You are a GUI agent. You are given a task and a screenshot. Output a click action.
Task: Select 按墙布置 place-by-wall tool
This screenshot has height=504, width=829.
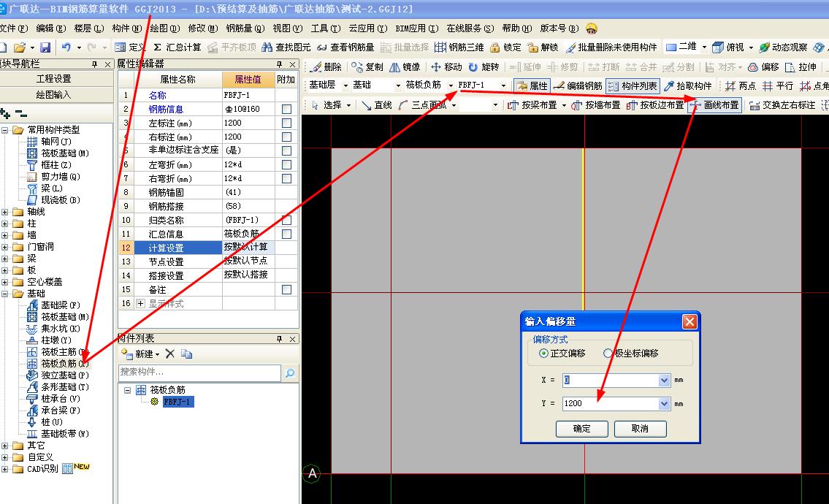pyautogui.click(x=595, y=105)
